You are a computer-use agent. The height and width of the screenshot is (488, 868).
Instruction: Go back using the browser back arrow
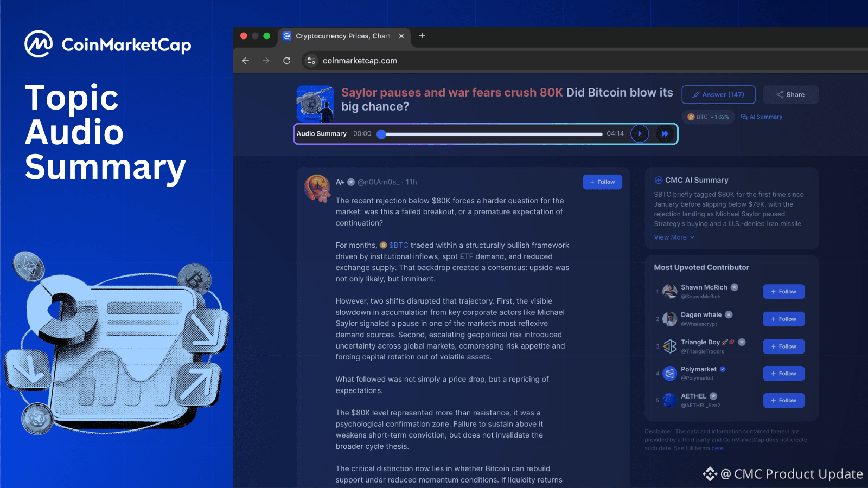(246, 61)
